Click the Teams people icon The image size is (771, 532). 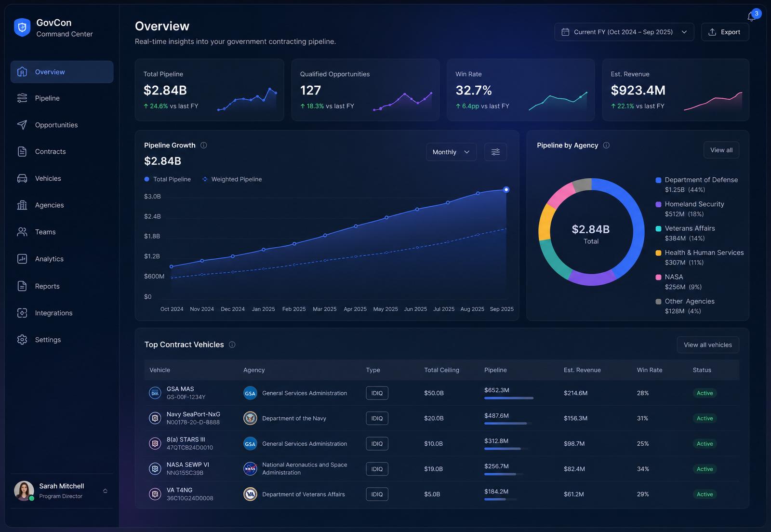pos(22,232)
